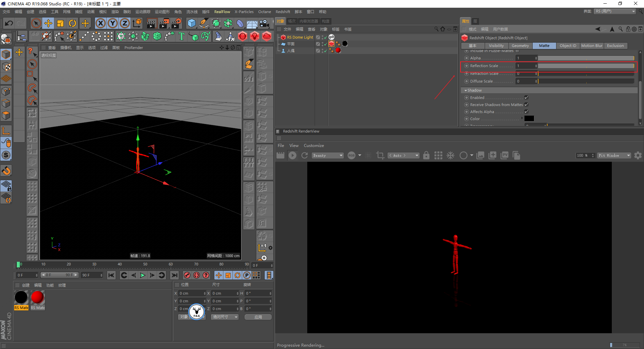Toggle Receive Shadows from Mattes checkbox
This screenshot has height=349, width=644.
point(526,105)
